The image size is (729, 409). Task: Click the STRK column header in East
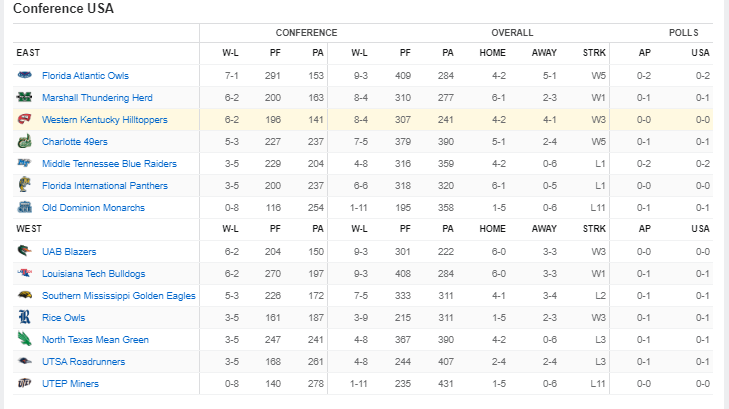click(x=594, y=53)
